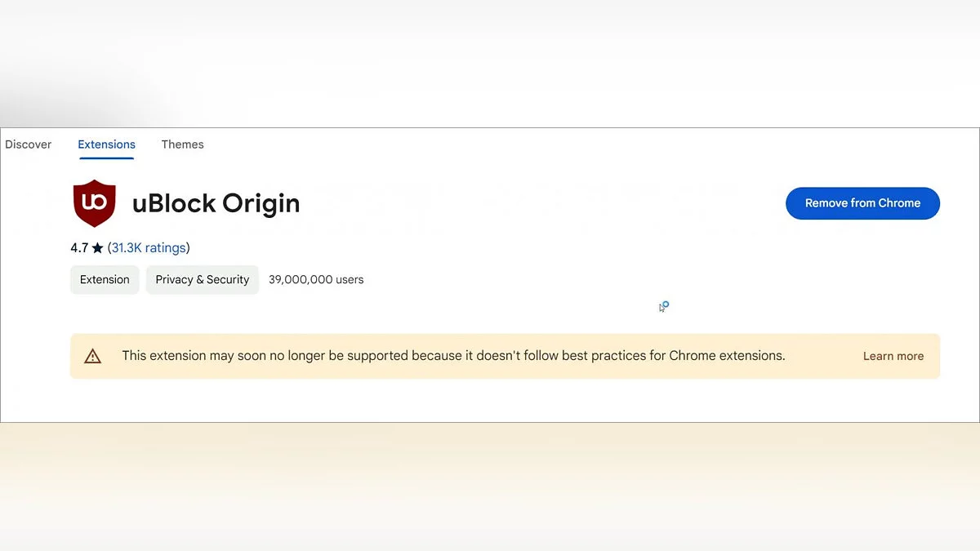The height and width of the screenshot is (551, 980).
Task: Select the Extension category chip
Action: tap(105, 279)
